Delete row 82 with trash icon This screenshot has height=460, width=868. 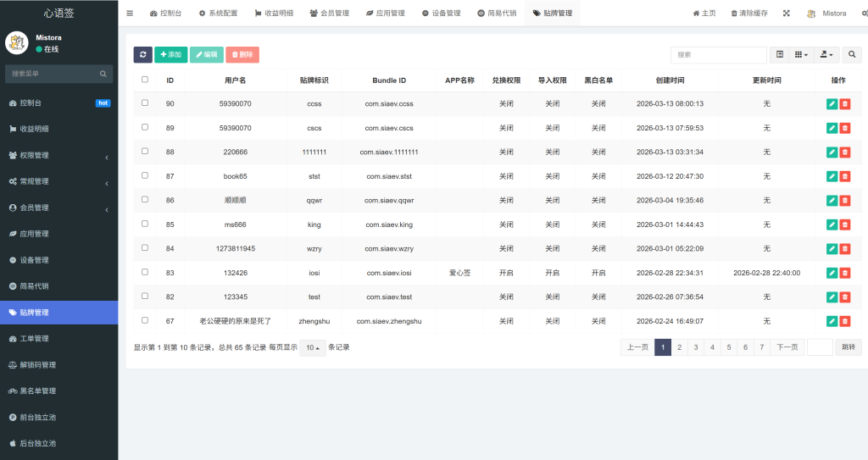(x=845, y=297)
